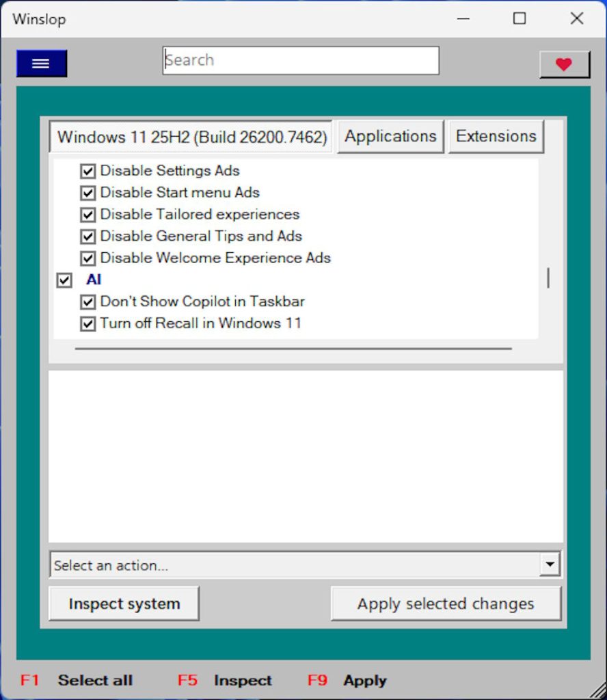Viewport: 607px width, 700px height.
Task: Uncheck Don't Show Copilot in Taskbar
Action: (x=87, y=302)
